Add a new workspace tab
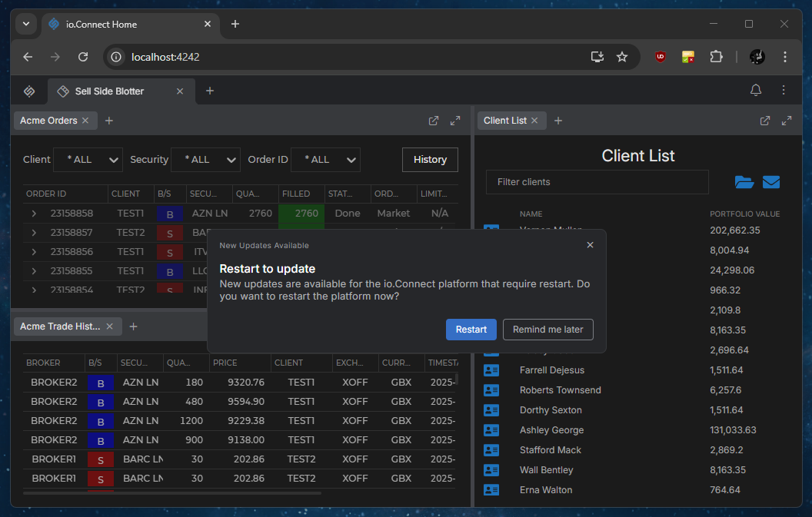 click(x=210, y=91)
